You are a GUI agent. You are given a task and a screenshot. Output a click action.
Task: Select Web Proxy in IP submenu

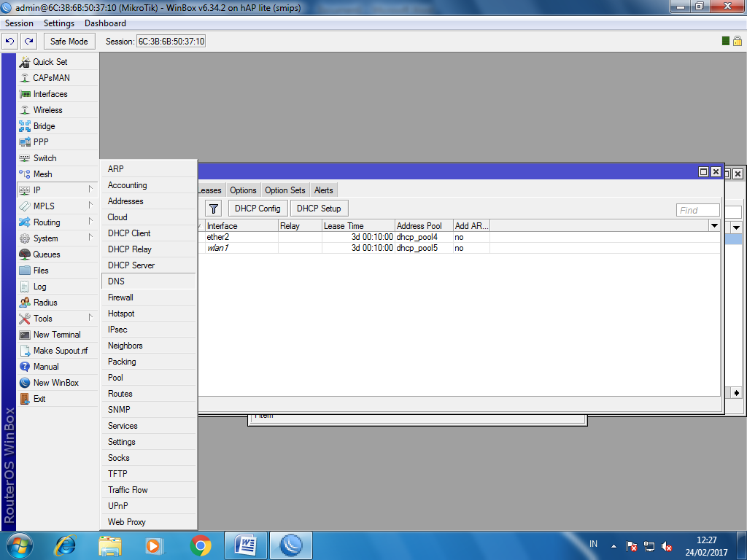(149, 522)
